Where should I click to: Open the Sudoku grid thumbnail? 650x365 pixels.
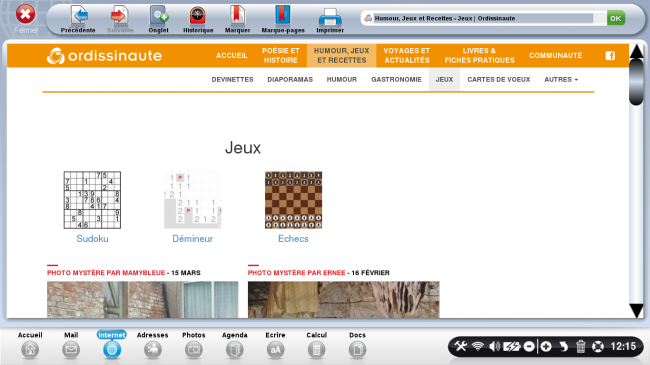point(92,200)
